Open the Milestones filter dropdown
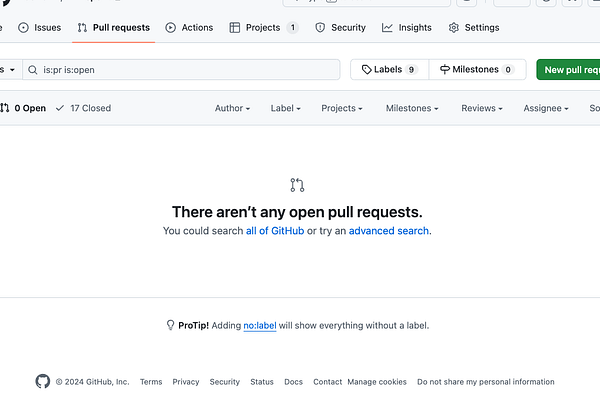Viewport: 600px width, 401px height. coord(412,108)
